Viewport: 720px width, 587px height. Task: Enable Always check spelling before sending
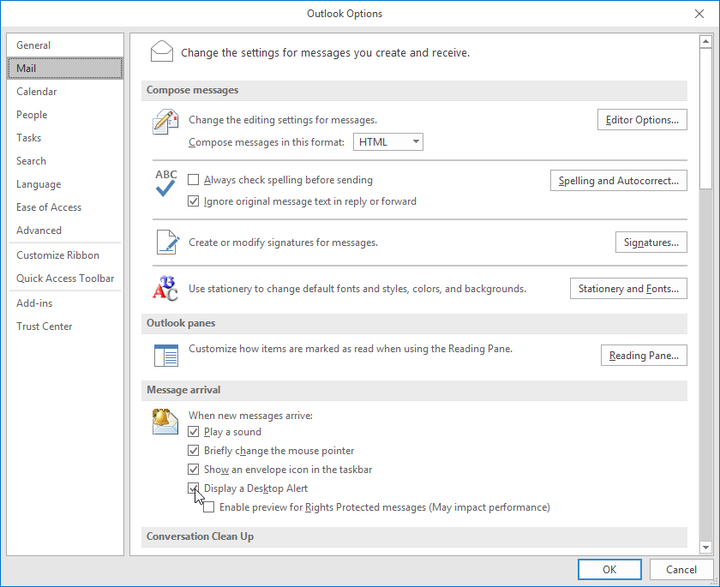[193, 180]
